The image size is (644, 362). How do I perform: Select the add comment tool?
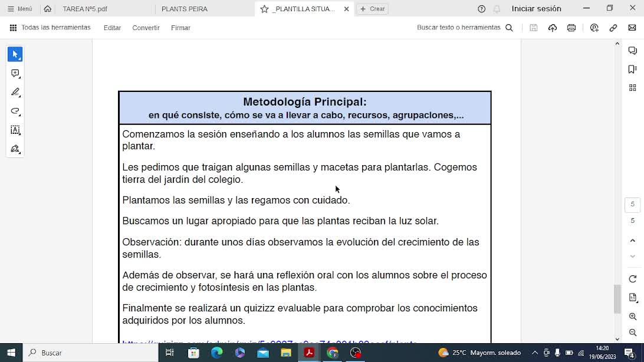pyautogui.click(x=15, y=74)
